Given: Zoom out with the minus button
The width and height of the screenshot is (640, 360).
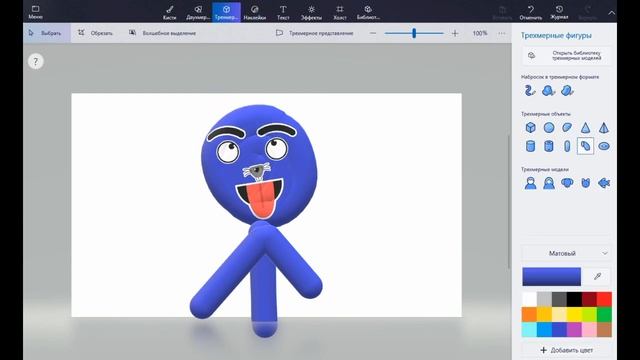Looking at the screenshot, I should tap(373, 33).
